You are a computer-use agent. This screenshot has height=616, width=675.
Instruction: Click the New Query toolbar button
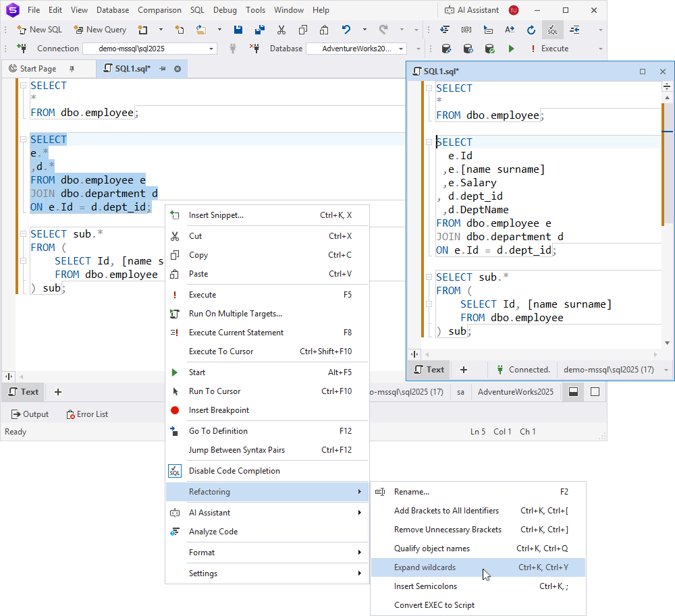(x=100, y=30)
